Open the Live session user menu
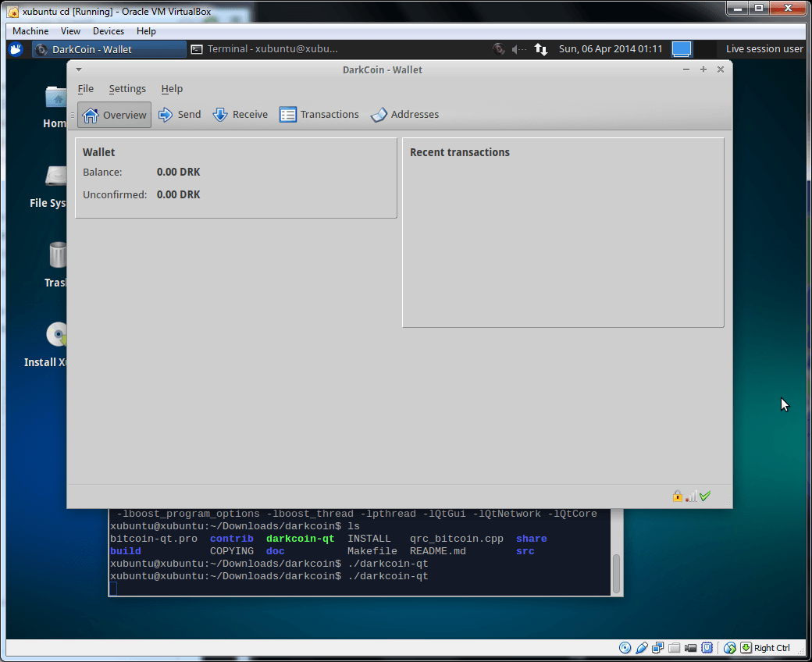 pyautogui.click(x=764, y=49)
